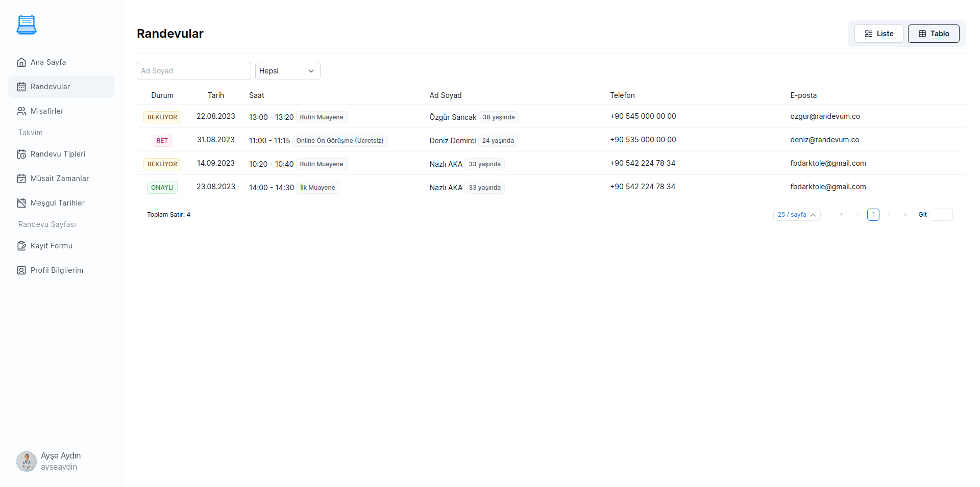
Task: Click the RET status badge
Action: [162, 141]
